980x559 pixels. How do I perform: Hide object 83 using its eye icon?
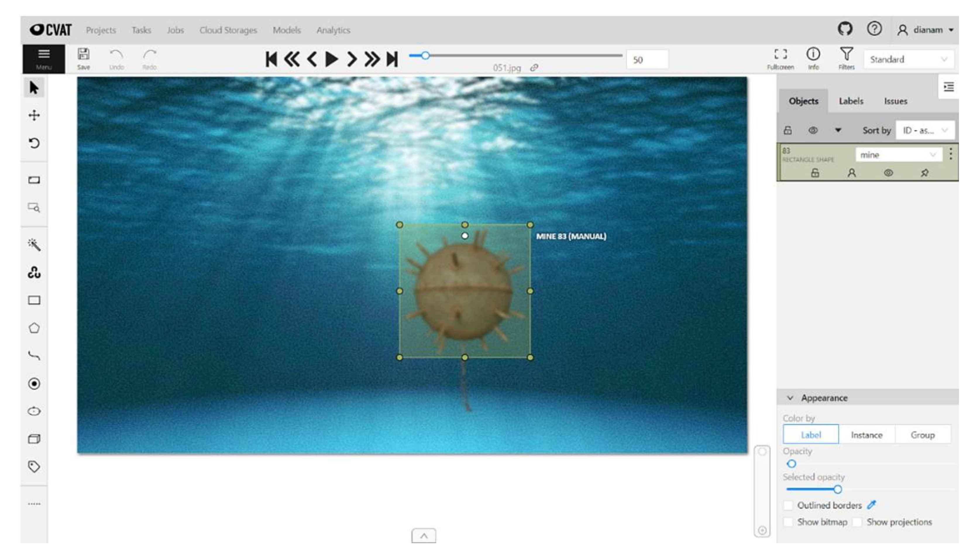(x=888, y=173)
